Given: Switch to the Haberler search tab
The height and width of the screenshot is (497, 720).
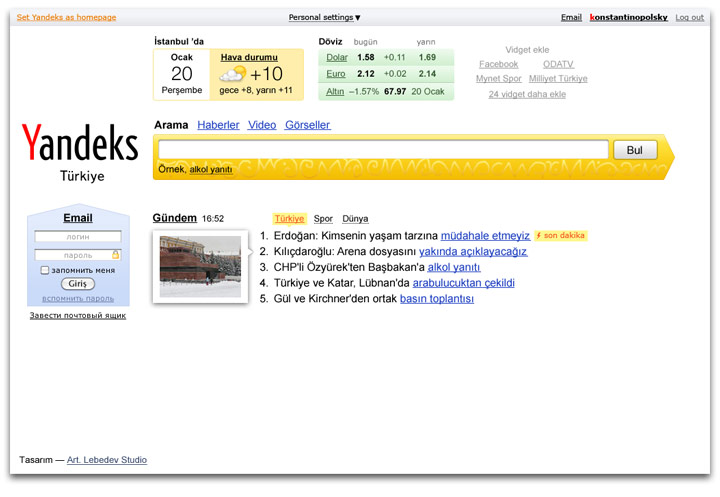Looking at the screenshot, I should point(218,125).
